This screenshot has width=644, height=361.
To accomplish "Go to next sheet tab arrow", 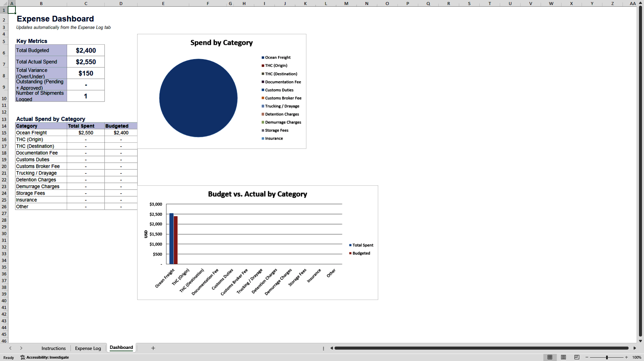I will pos(21,348).
